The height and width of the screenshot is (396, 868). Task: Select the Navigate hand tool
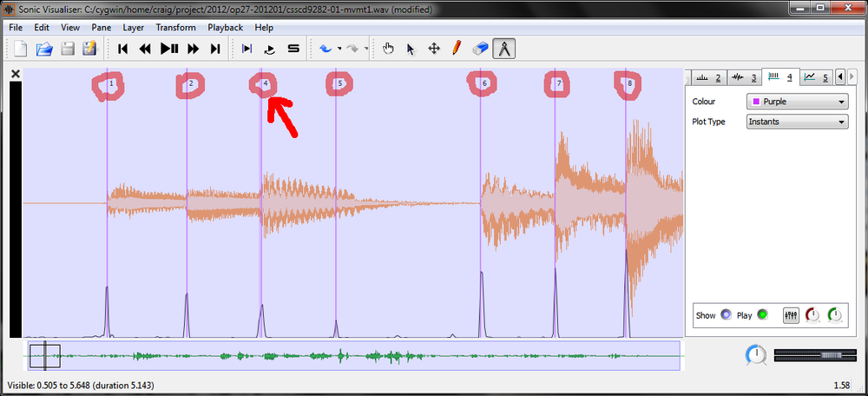[388, 49]
